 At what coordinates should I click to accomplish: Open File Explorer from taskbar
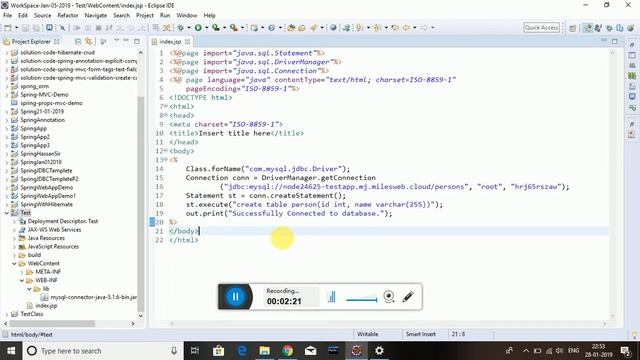[x=264, y=351]
